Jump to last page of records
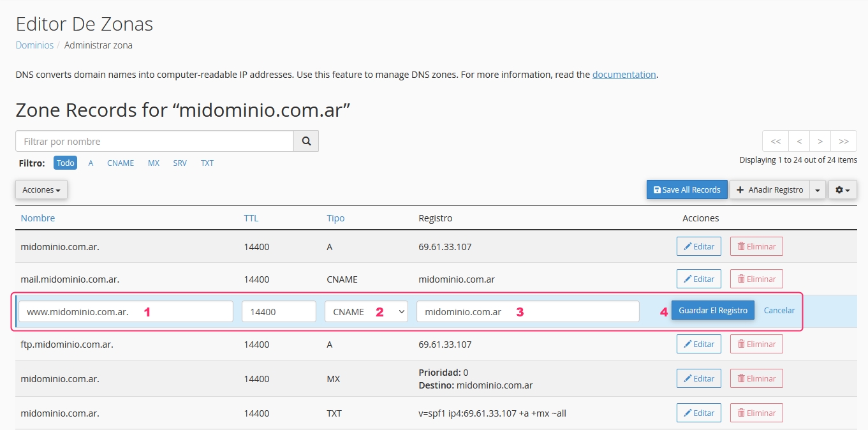This screenshot has height=430, width=868. (x=844, y=141)
